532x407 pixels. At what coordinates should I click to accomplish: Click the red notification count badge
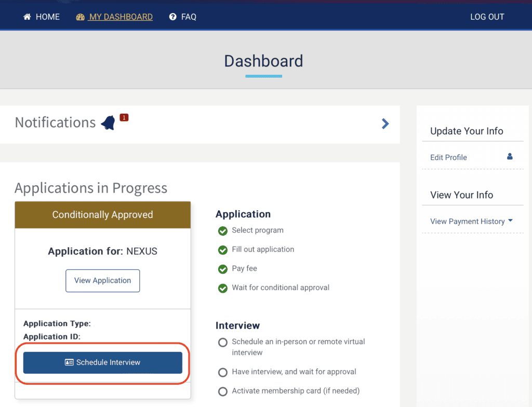124,117
